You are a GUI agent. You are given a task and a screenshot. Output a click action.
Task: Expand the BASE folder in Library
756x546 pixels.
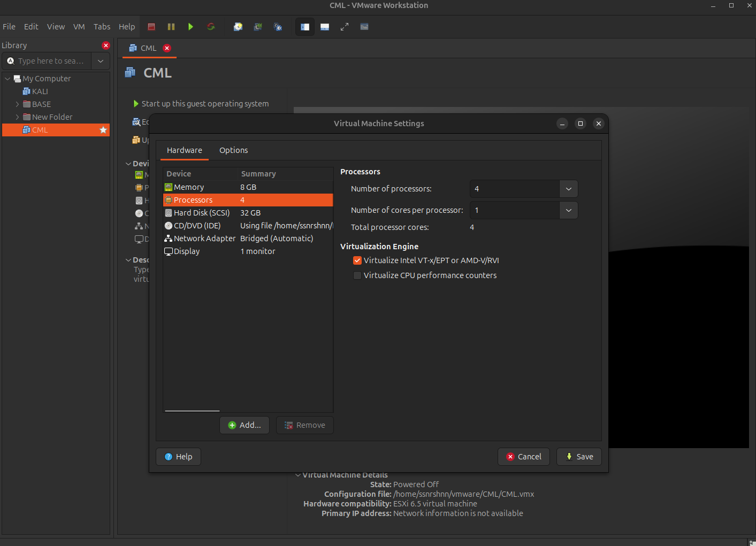point(17,104)
